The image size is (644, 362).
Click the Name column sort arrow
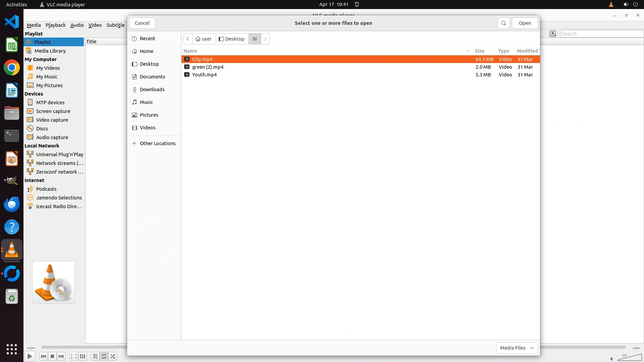(468, 51)
